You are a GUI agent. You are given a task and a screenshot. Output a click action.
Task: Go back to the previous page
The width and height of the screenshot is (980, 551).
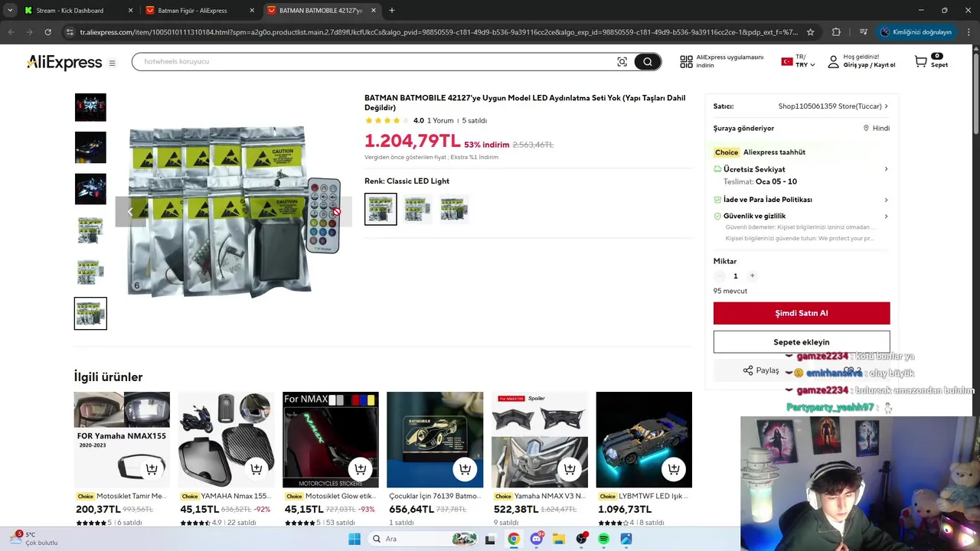(x=11, y=32)
